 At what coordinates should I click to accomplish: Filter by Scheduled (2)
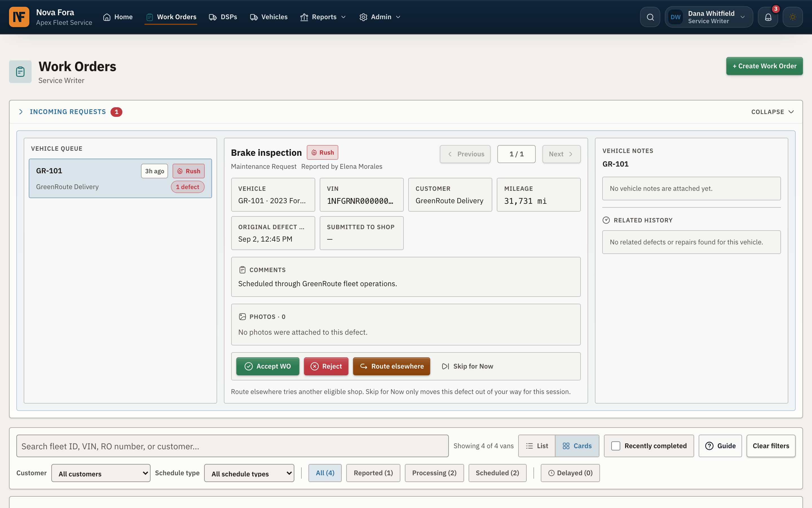click(x=497, y=473)
